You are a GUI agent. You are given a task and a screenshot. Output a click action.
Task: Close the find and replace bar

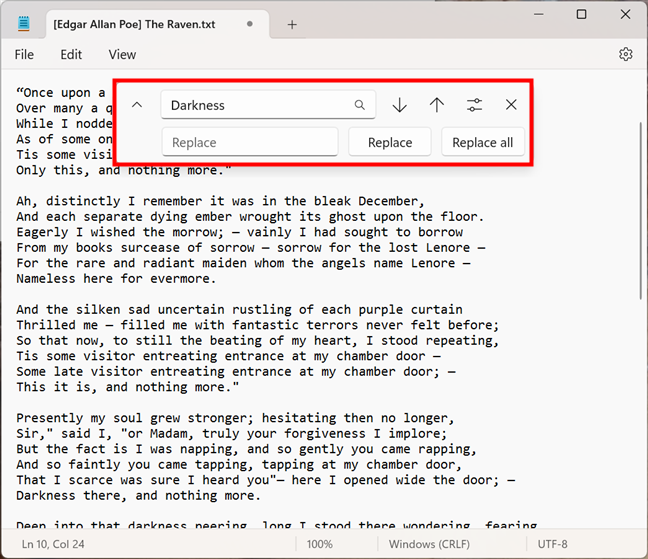[511, 105]
